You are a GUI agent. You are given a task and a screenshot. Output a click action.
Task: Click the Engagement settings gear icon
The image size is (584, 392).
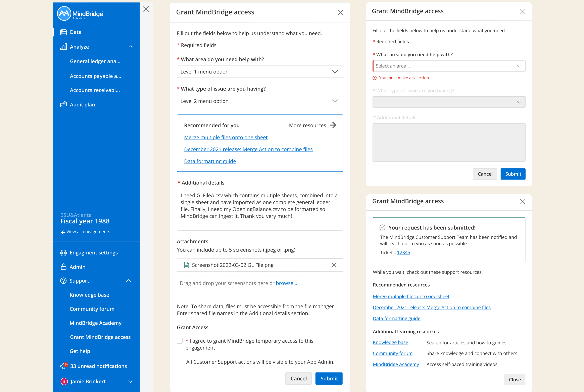click(x=63, y=253)
